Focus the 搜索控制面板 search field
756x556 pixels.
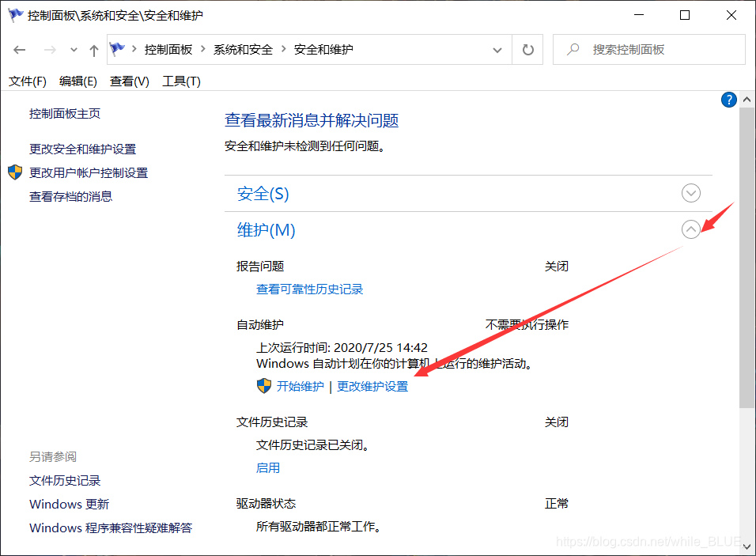649,50
